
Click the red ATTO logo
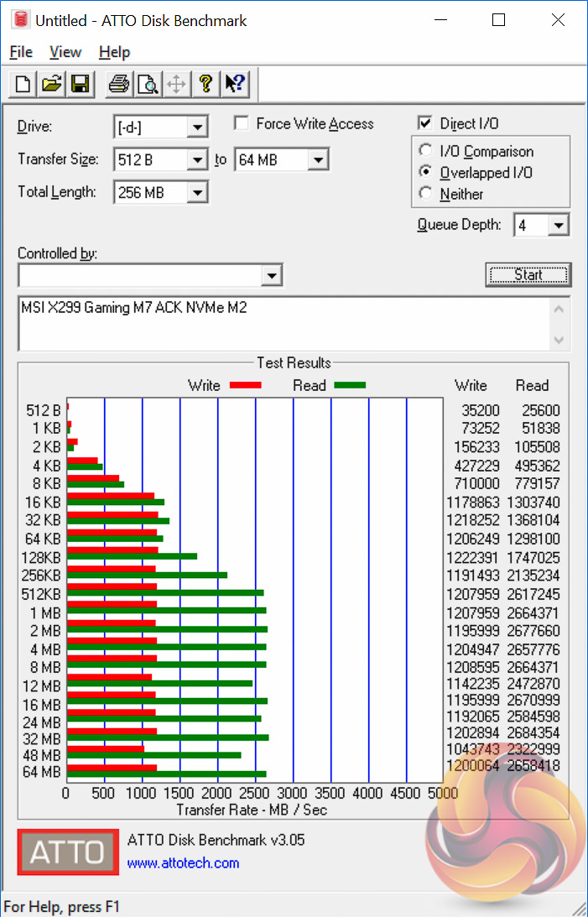coord(68,852)
